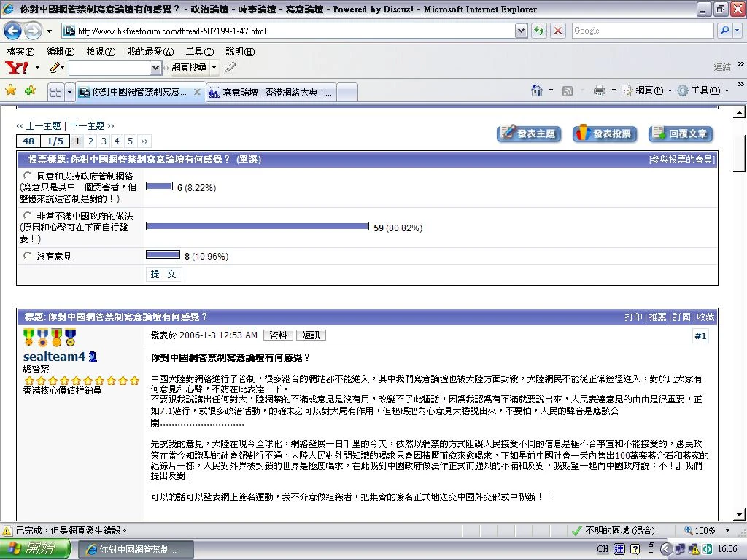Click the Stop loading X icon
The height and width of the screenshot is (560, 747).
click(557, 31)
